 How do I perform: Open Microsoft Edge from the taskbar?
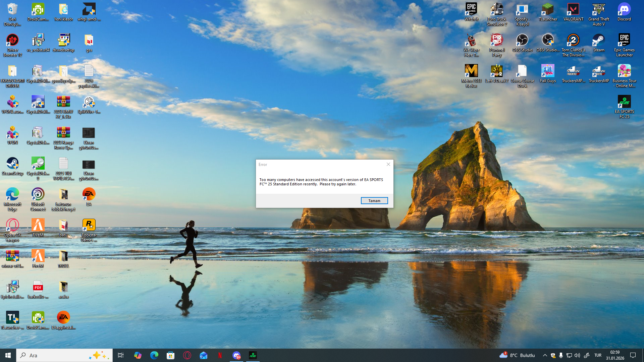[154, 355]
